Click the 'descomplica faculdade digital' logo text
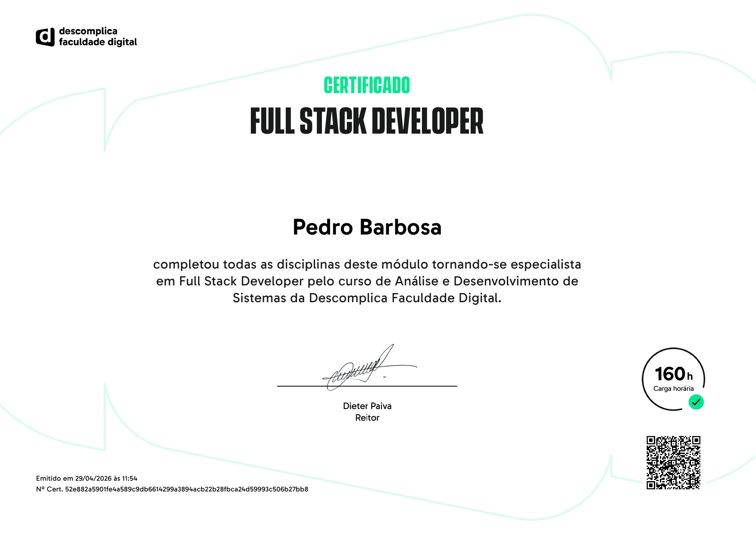Screen dimensions: 756x535 click(98, 37)
